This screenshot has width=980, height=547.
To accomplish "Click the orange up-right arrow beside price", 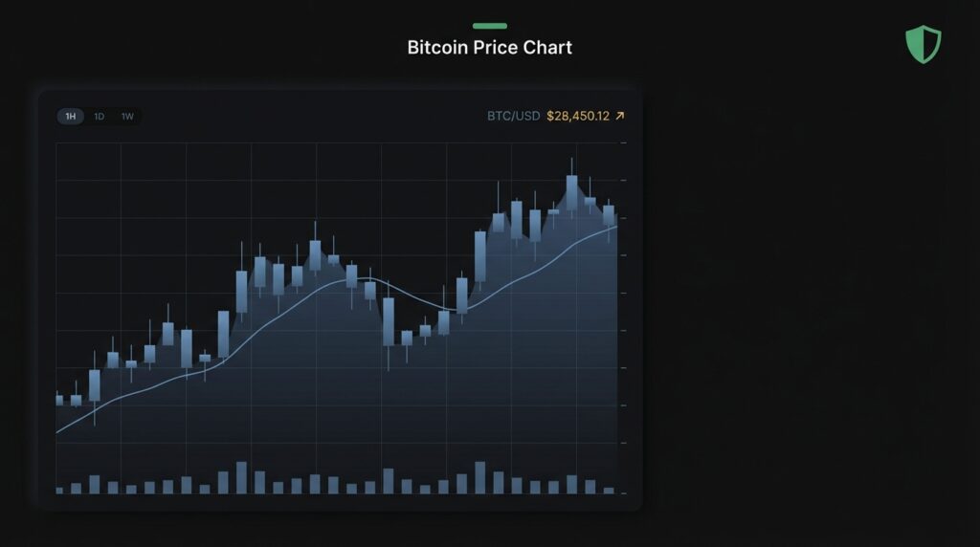I will [620, 116].
